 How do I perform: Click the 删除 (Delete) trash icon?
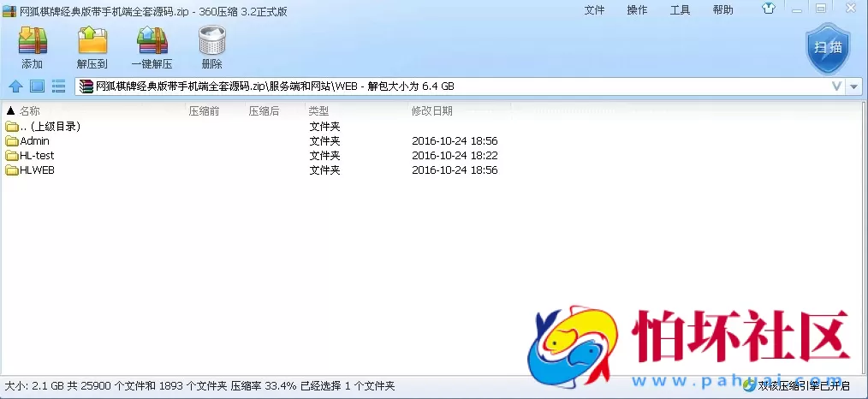click(212, 40)
